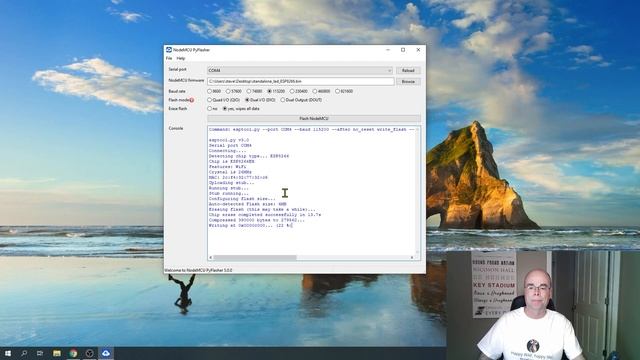This screenshot has width=640, height=360.
Task: Click the Flash NodeMCU button
Action: (x=314, y=118)
